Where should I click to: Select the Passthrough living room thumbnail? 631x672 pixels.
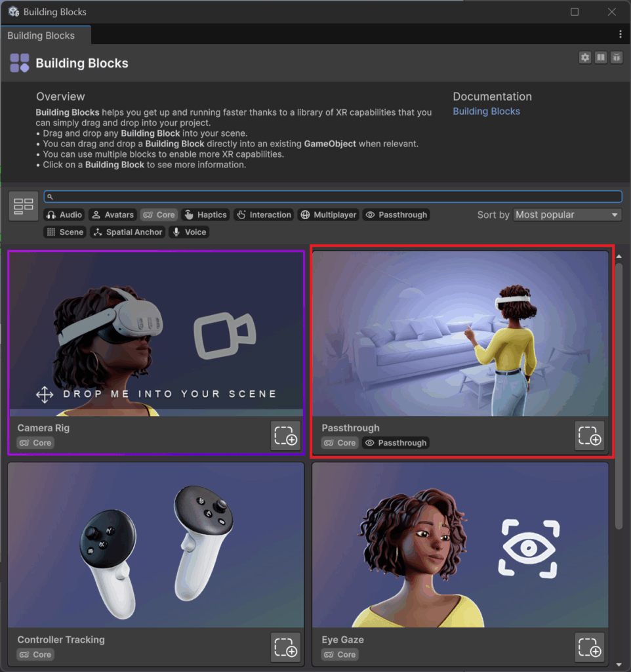point(460,333)
